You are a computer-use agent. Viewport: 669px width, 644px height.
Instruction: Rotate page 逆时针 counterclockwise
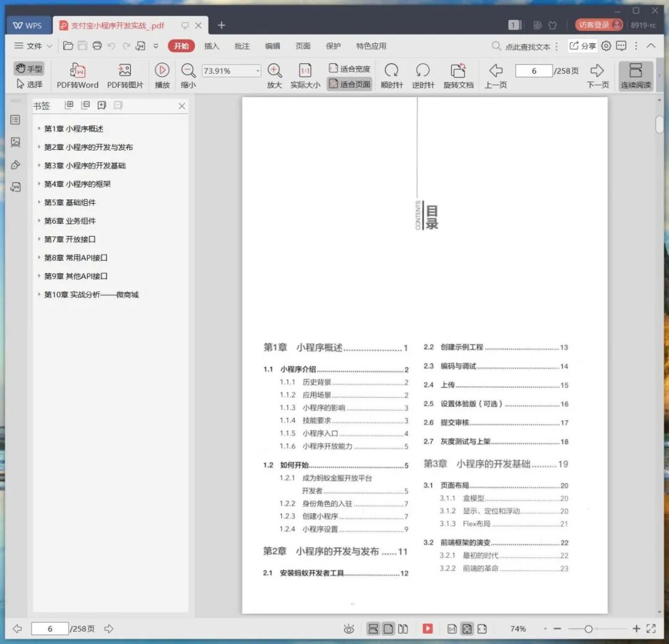[x=423, y=76]
